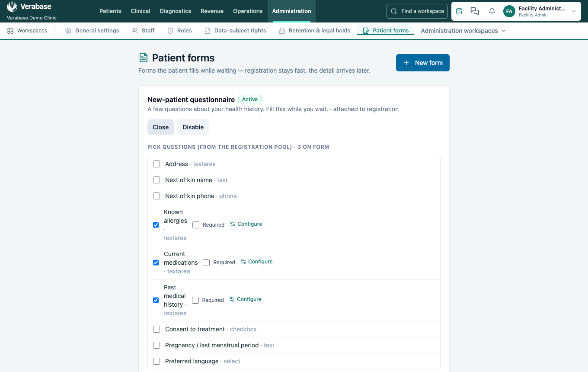
Task: Expand the Administration workspaces dropdown
Action: pyautogui.click(x=463, y=31)
